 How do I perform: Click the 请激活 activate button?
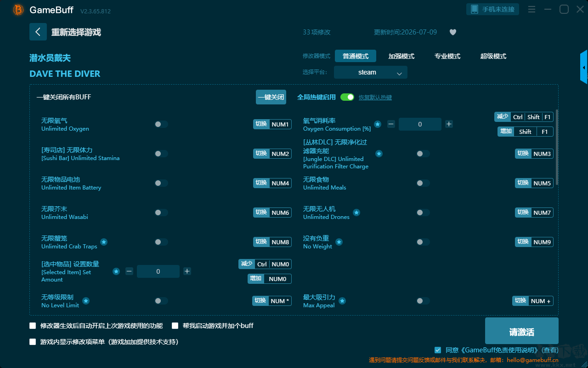pos(522,331)
